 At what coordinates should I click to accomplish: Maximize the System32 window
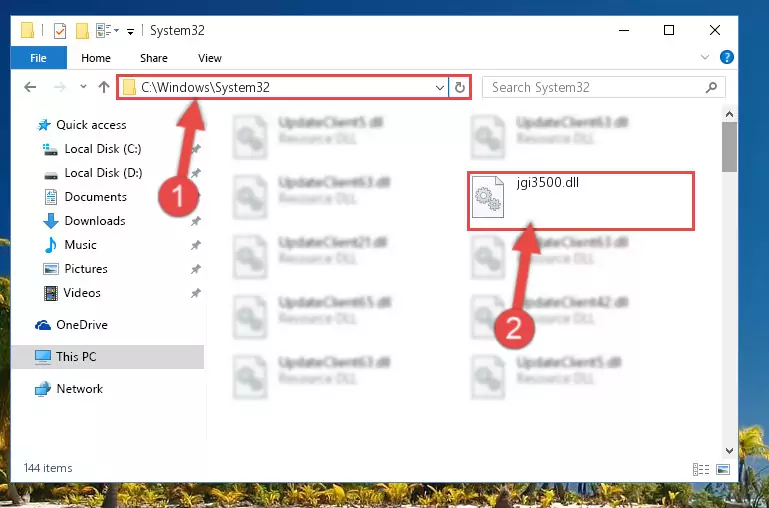669,30
